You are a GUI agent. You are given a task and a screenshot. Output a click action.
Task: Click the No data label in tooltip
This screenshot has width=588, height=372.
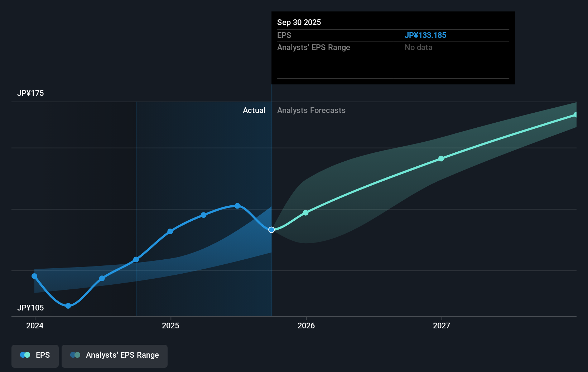[418, 47]
